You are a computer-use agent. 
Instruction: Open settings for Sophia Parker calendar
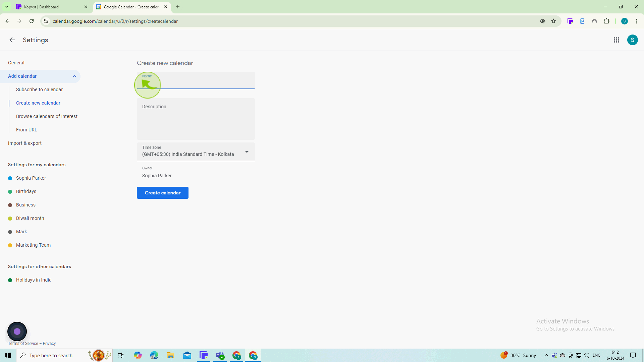(31, 178)
